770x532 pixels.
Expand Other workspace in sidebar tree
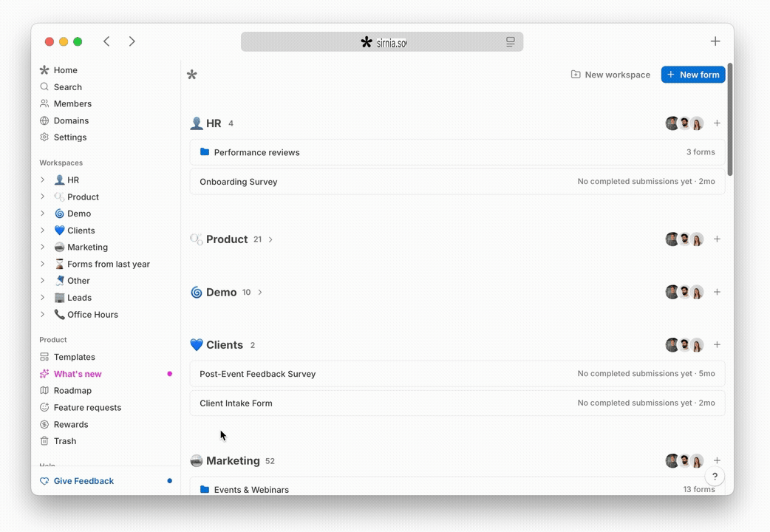(43, 281)
